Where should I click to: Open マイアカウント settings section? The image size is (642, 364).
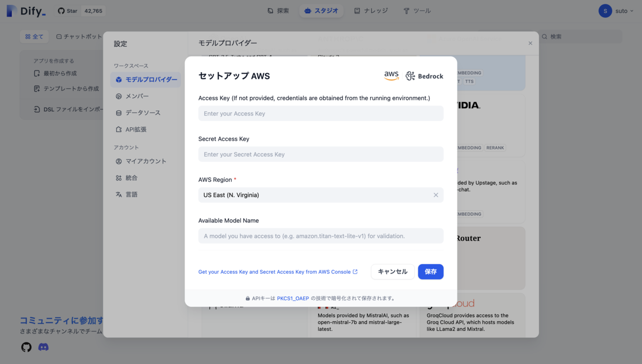(146, 161)
